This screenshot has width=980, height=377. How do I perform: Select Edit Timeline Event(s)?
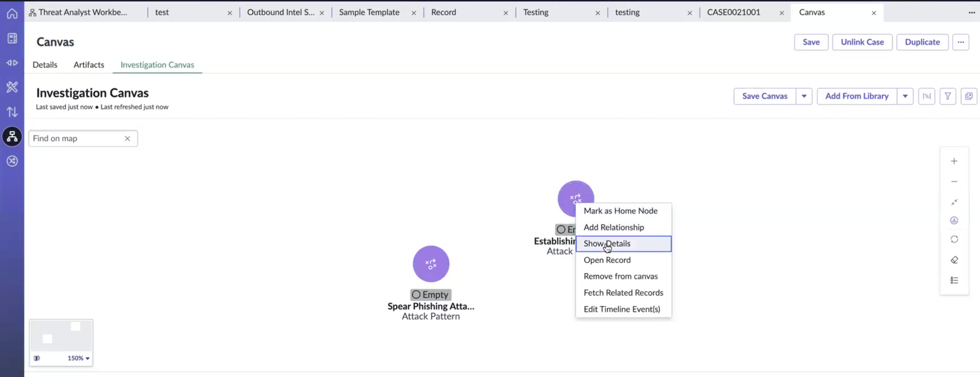coord(623,309)
